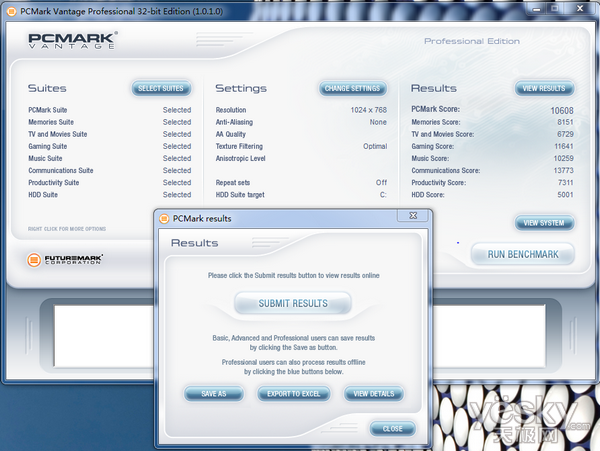Minimize the PCMark Vantage window
The height and width of the screenshot is (451, 600).
point(537,8)
